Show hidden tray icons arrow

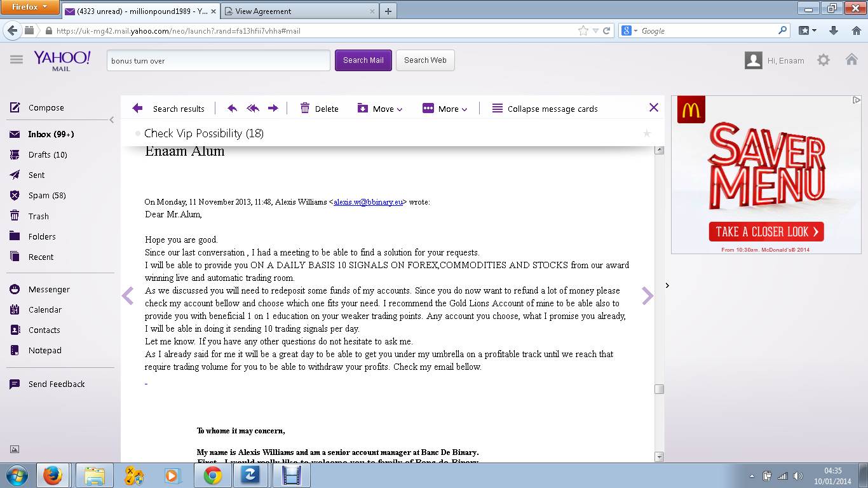click(x=752, y=475)
